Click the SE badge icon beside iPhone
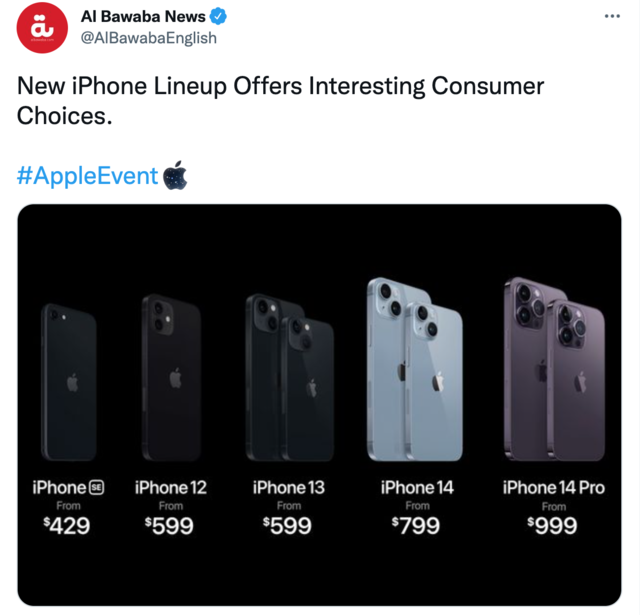640x615 pixels. [97, 487]
